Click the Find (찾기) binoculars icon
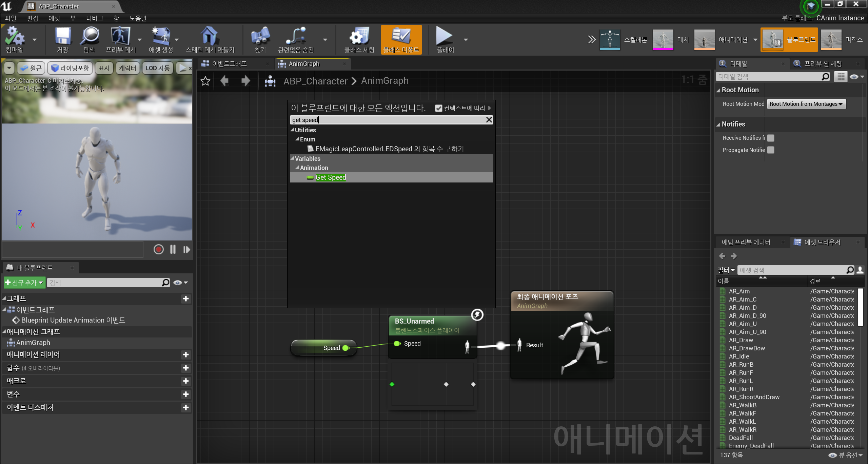The width and height of the screenshot is (868, 464). coord(260,36)
